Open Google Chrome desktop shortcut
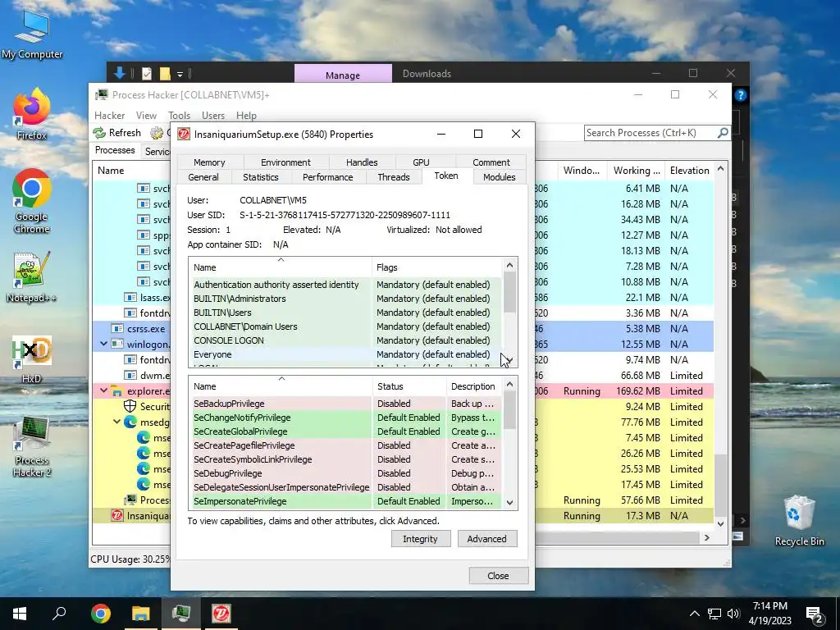The image size is (840, 630). pyautogui.click(x=32, y=201)
